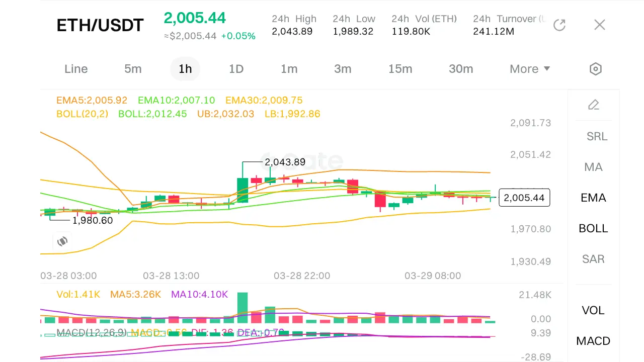Image resolution: width=644 pixels, height=362 pixels.
Task: Select the 1m timeframe
Action: point(289,69)
